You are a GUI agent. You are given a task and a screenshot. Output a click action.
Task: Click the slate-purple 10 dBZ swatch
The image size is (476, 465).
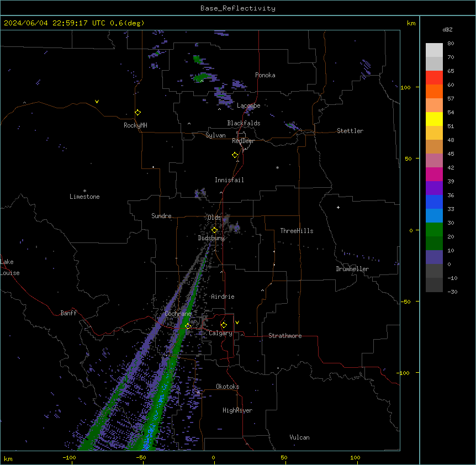[x=434, y=257]
